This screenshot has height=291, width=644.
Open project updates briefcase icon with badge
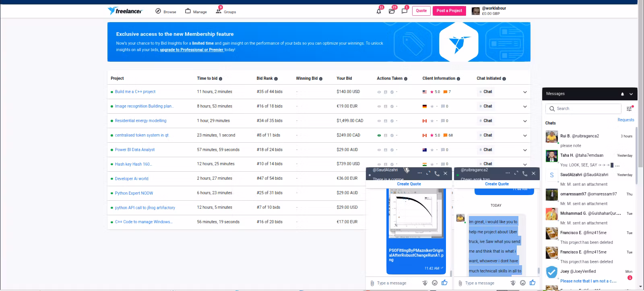click(392, 11)
